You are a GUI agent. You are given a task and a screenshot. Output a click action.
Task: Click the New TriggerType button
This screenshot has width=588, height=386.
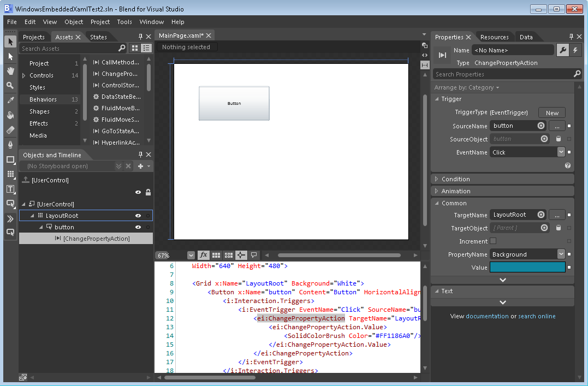click(552, 112)
